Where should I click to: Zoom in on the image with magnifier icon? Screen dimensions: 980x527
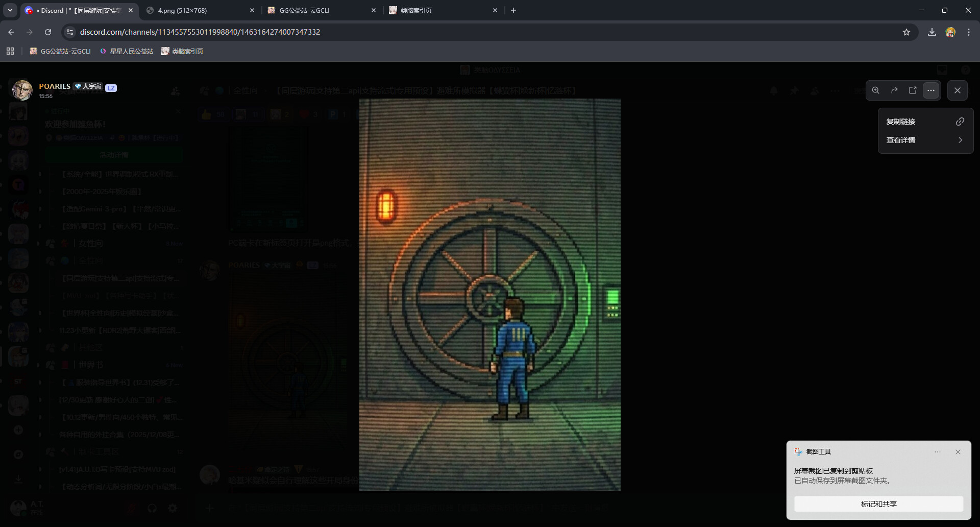(875, 90)
